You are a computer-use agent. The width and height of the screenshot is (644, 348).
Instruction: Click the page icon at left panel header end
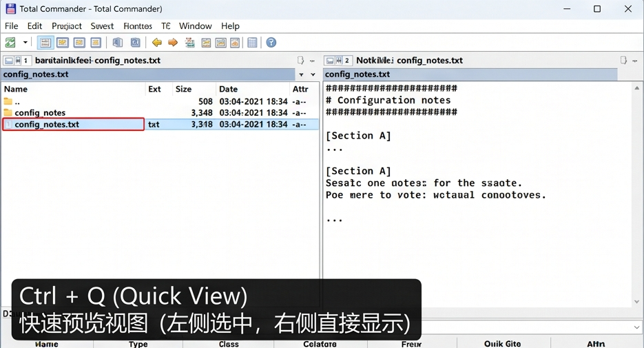pyautogui.click(x=300, y=61)
